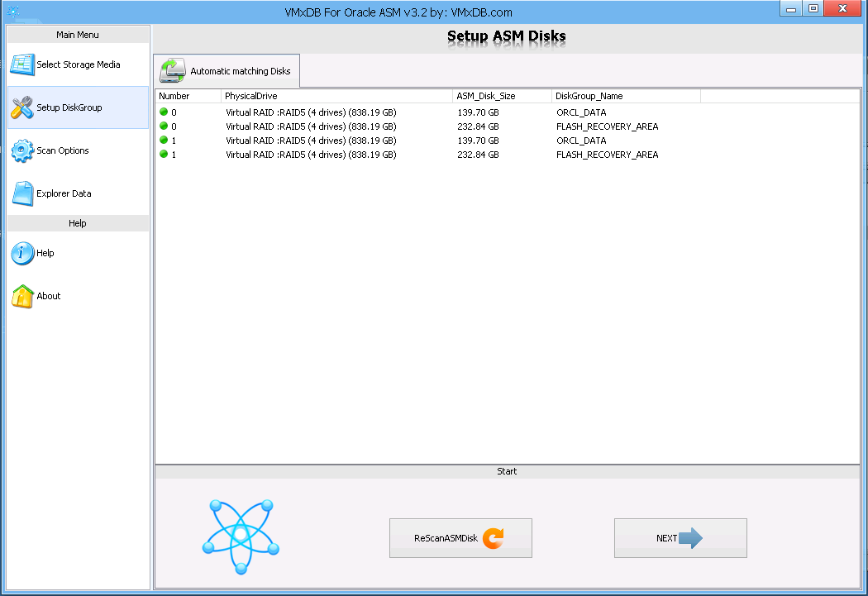Click green dot of first FLASH_RECOVERY_AREA row

pyautogui.click(x=164, y=126)
